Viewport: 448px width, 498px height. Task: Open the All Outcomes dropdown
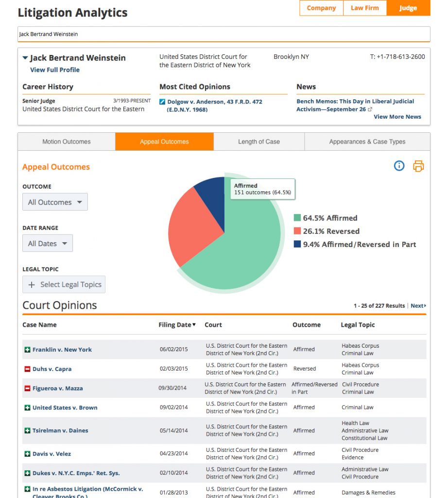[x=55, y=202]
